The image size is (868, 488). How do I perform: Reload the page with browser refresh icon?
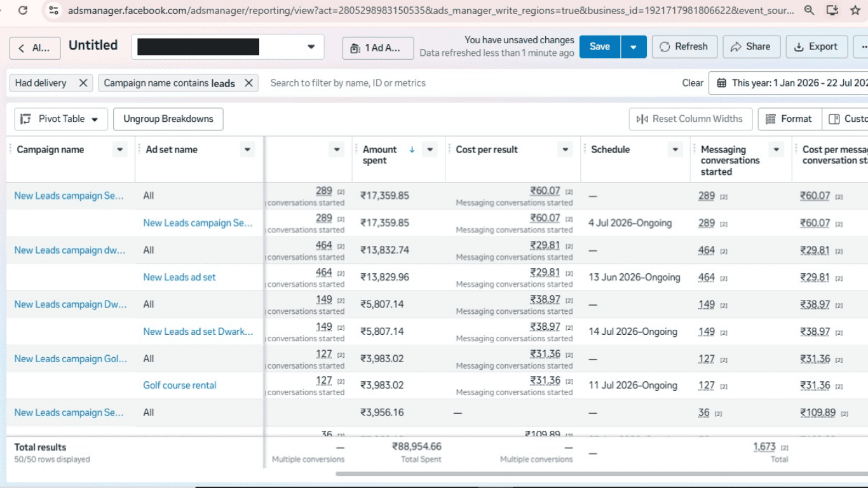point(23,10)
